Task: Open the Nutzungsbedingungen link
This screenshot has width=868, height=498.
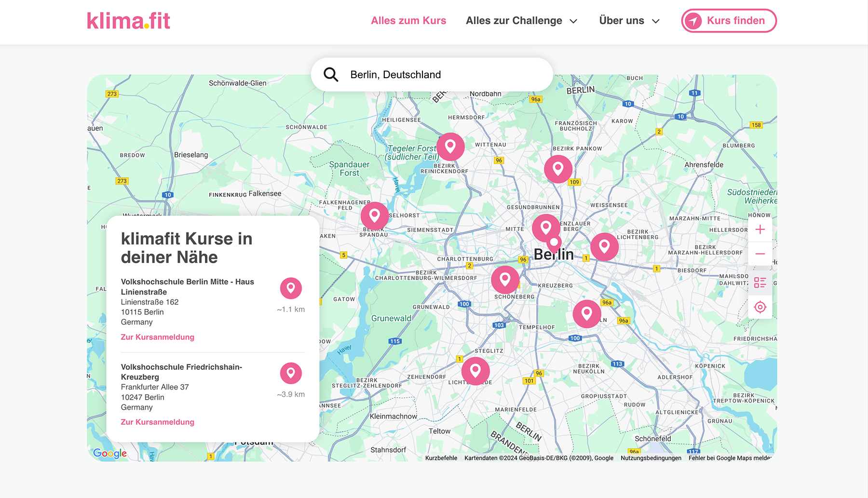Action: coord(651,458)
